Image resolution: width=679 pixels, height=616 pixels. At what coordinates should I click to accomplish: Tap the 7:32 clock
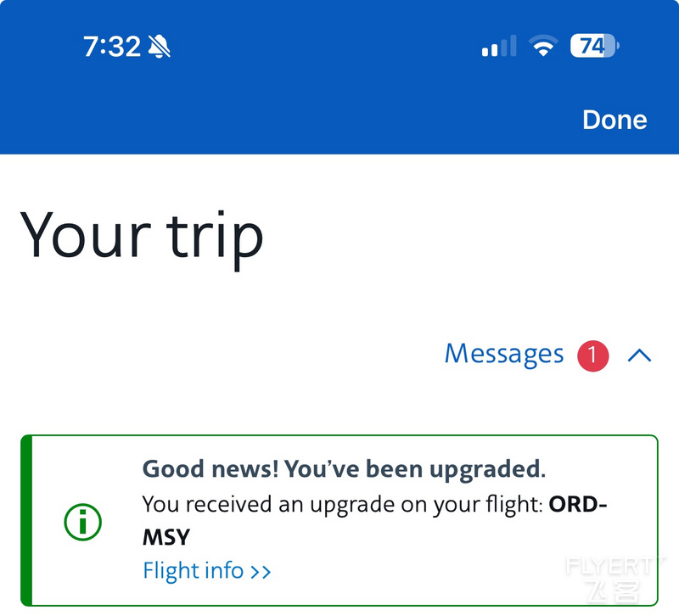pos(112,47)
